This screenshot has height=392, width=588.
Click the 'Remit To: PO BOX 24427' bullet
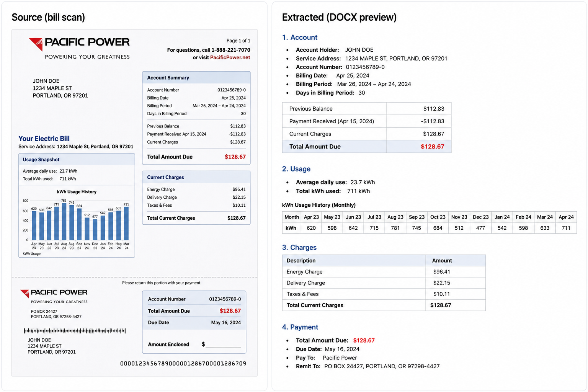[x=368, y=366]
